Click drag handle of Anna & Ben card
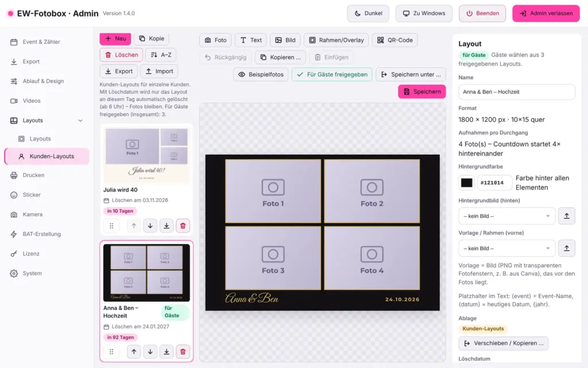This screenshot has width=588, height=368. [111, 352]
